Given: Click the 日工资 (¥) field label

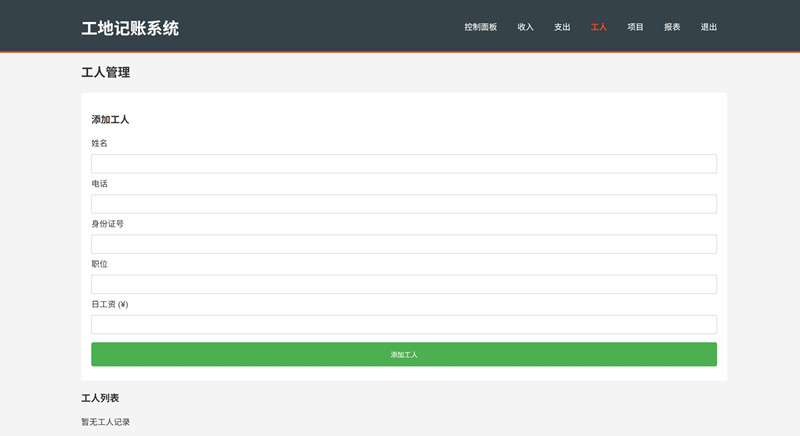Looking at the screenshot, I should pos(110,304).
